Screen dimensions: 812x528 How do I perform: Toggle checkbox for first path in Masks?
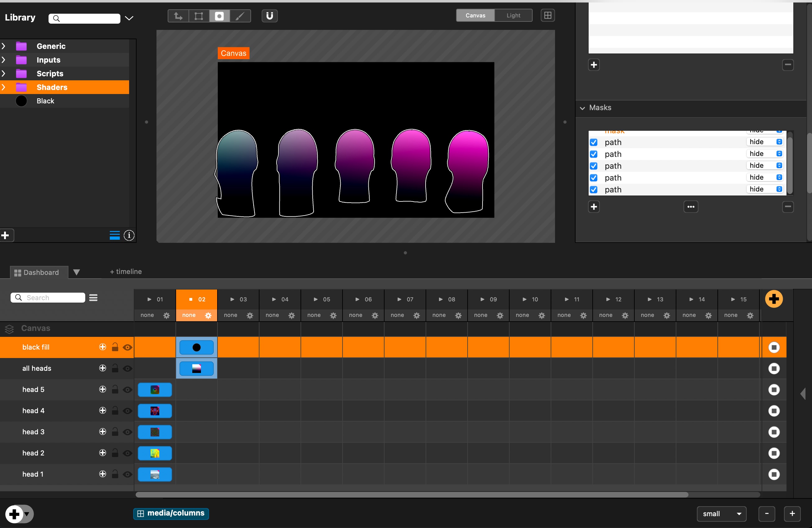tap(594, 141)
